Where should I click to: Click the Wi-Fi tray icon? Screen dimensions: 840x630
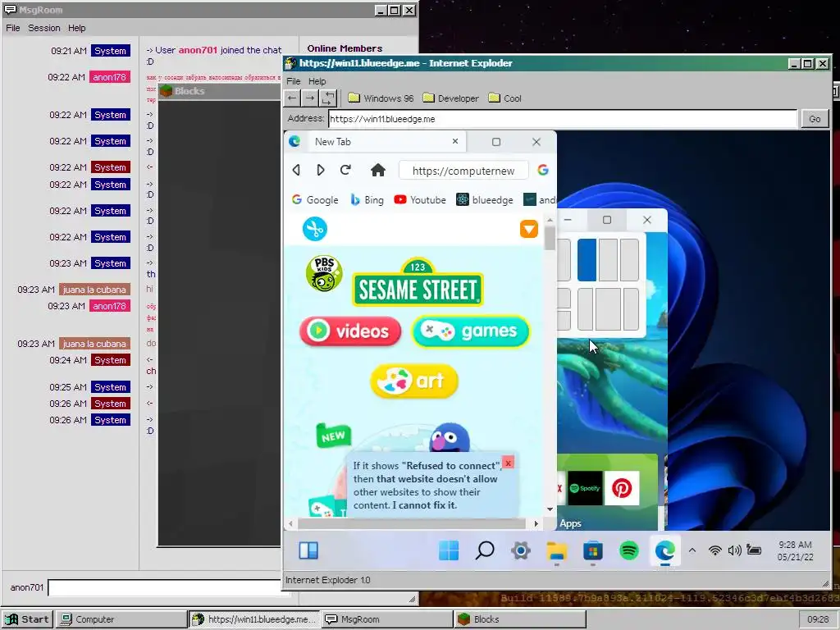pos(714,550)
